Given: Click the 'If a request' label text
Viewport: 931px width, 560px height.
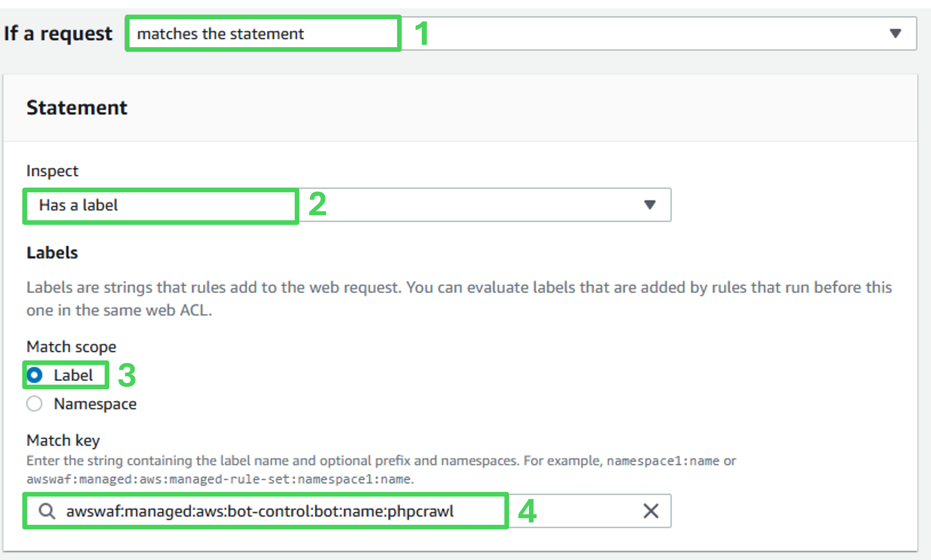Looking at the screenshot, I should coord(58,34).
